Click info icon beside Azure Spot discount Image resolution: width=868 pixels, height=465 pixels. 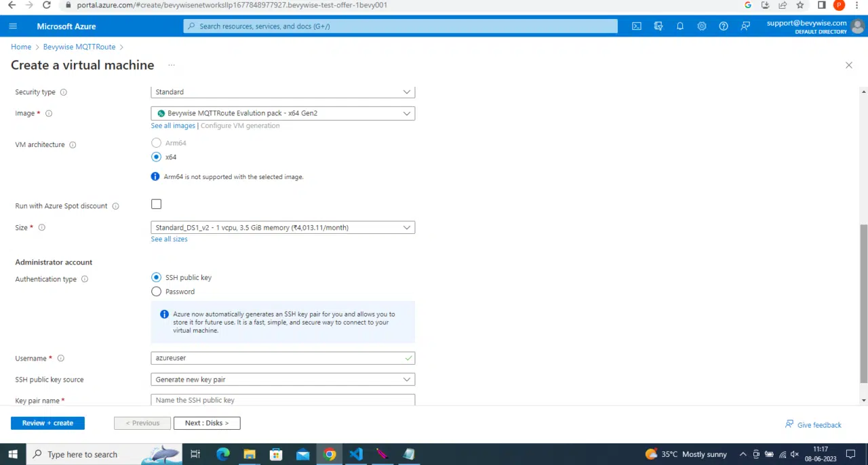(115, 206)
